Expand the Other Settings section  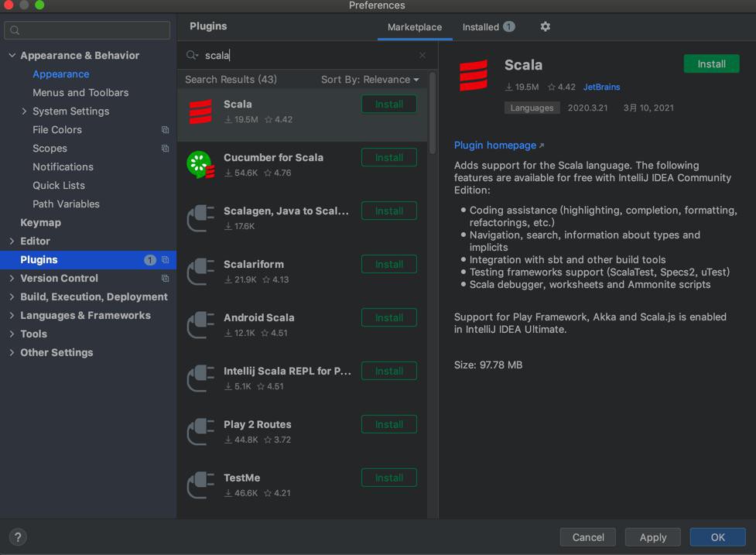click(x=12, y=352)
